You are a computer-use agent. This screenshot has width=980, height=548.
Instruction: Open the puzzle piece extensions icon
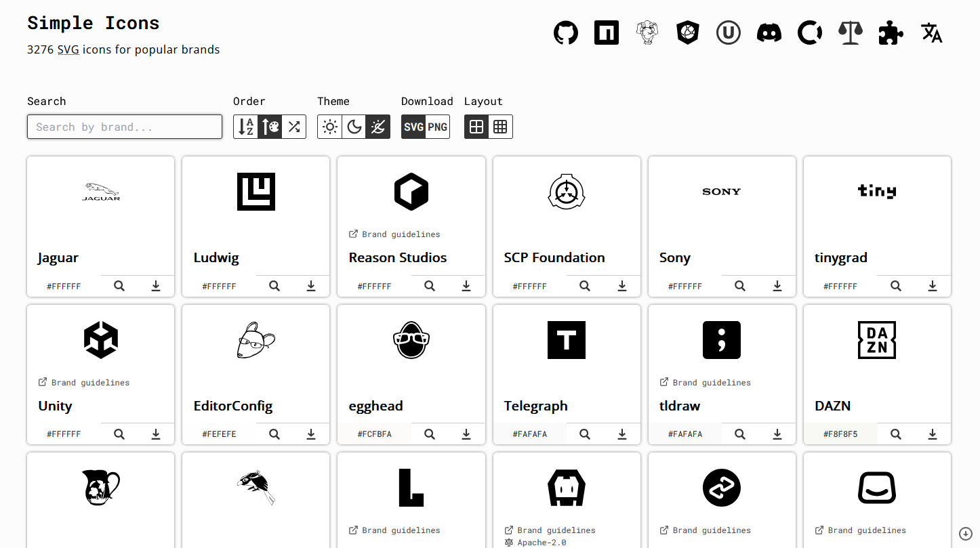[891, 33]
